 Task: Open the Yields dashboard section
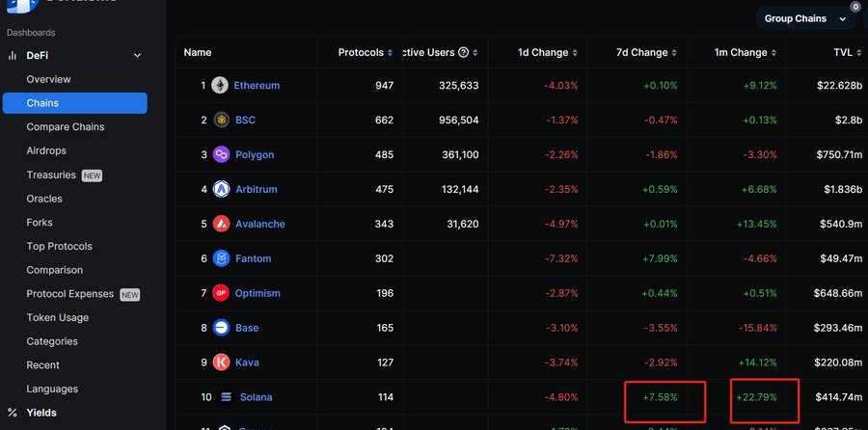[41, 413]
